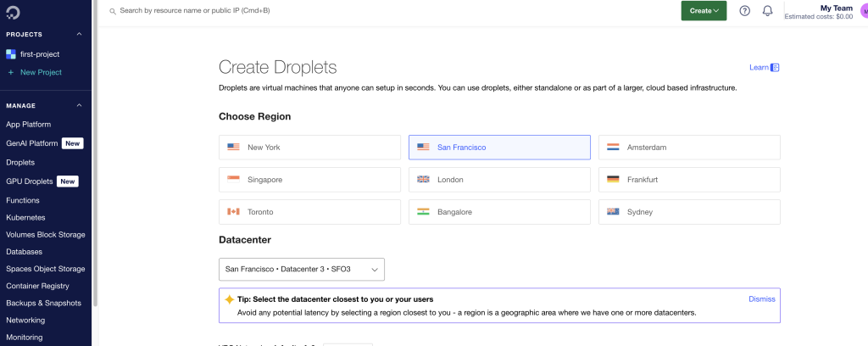Viewport: 868px width, 346px height.
Task: Select the Toronto region
Action: (x=309, y=212)
